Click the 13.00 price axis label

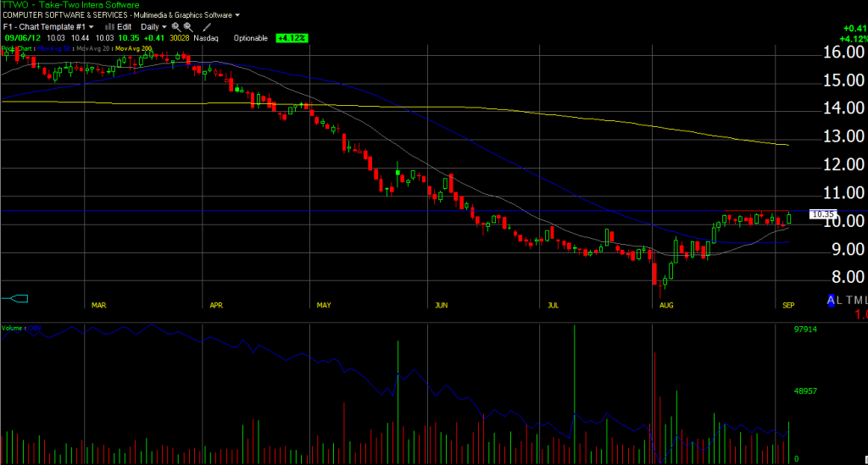coord(843,136)
